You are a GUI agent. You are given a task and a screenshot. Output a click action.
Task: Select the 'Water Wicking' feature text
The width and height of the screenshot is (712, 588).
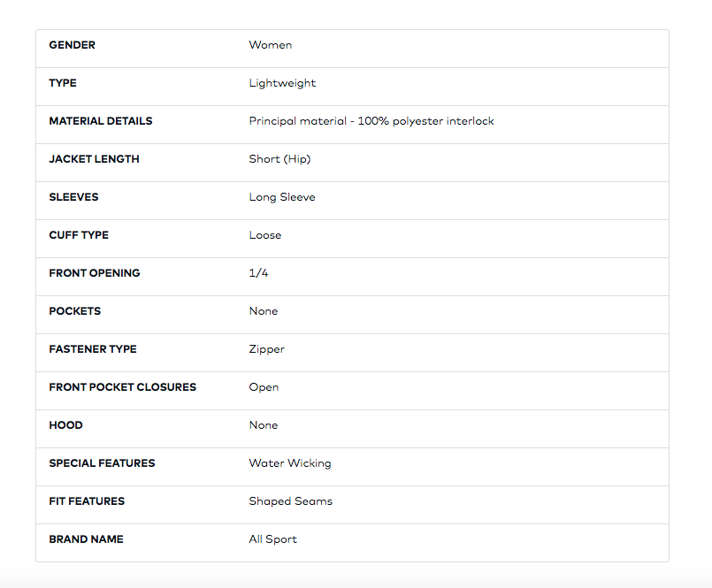click(289, 463)
